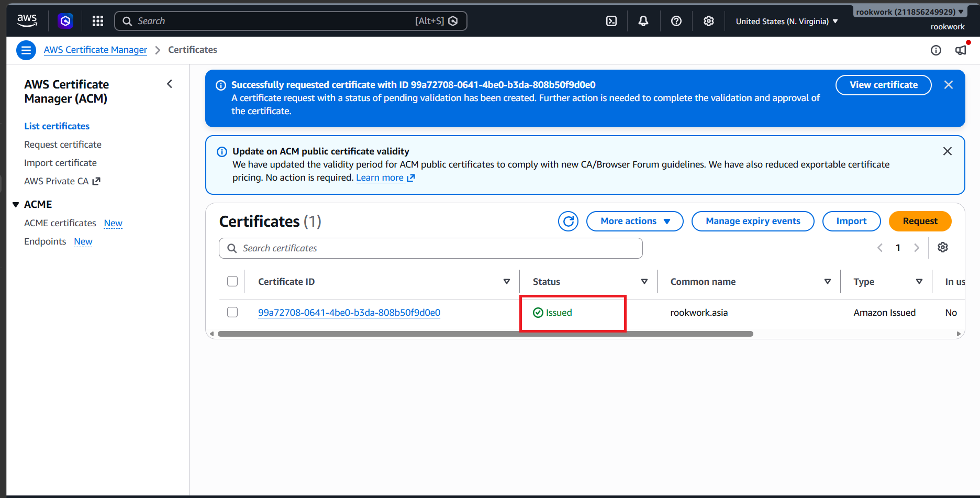
Task: Click the orange Request button
Action: (x=920, y=221)
